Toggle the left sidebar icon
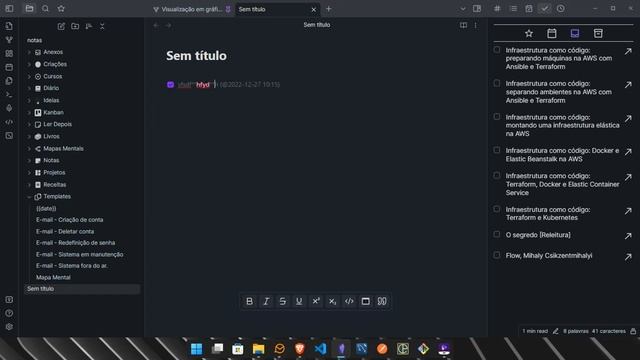 9,9
